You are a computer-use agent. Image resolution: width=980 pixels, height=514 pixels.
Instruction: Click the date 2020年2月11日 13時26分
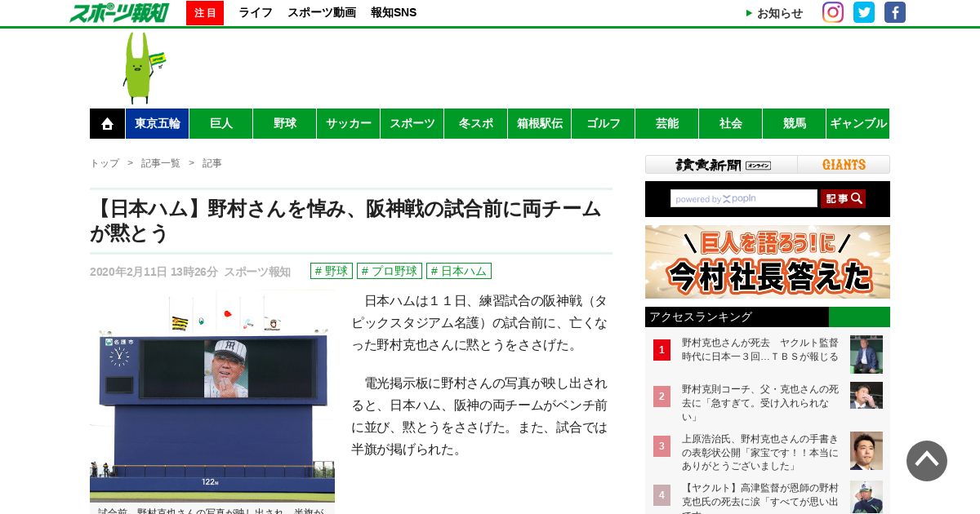point(154,272)
